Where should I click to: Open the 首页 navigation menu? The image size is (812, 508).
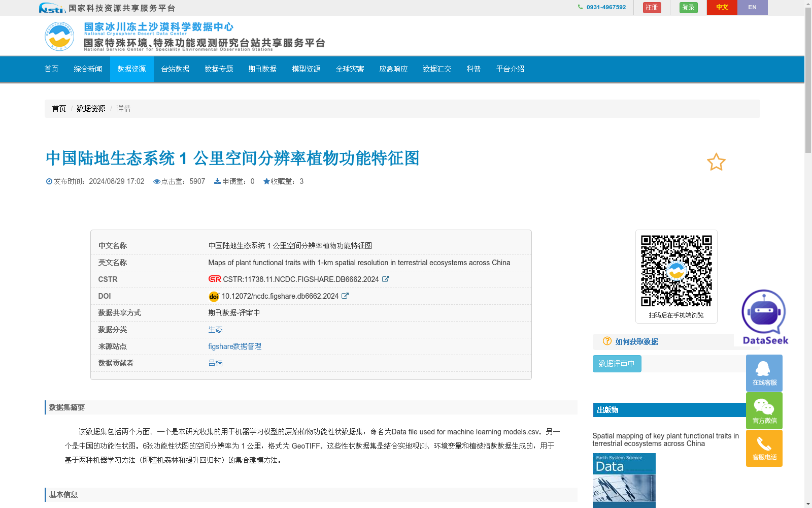pyautogui.click(x=52, y=69)
